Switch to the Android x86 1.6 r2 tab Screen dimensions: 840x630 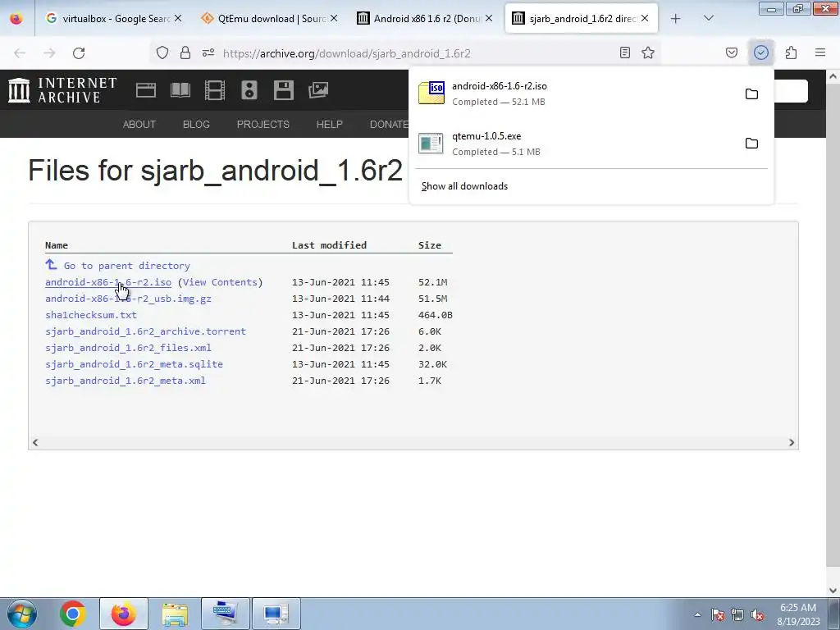click(x=426, y=18)
